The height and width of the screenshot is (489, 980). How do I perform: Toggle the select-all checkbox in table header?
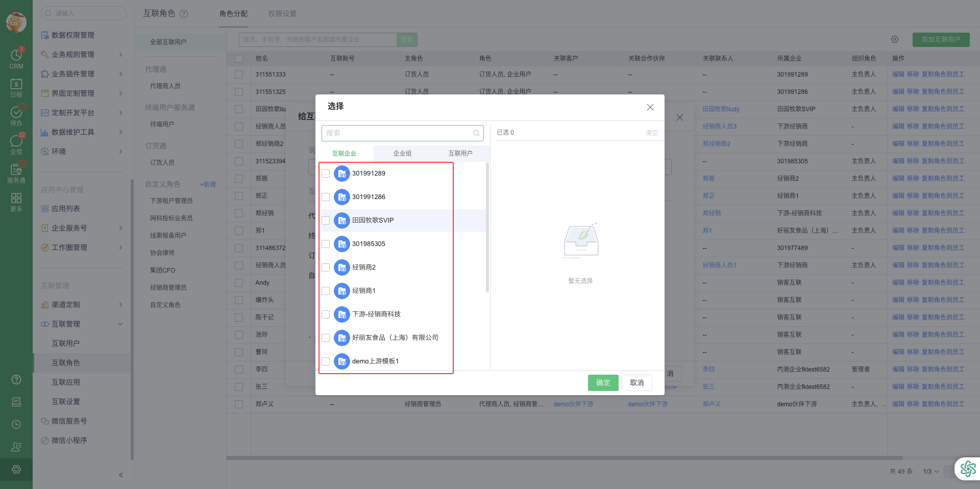pos(239,59)
